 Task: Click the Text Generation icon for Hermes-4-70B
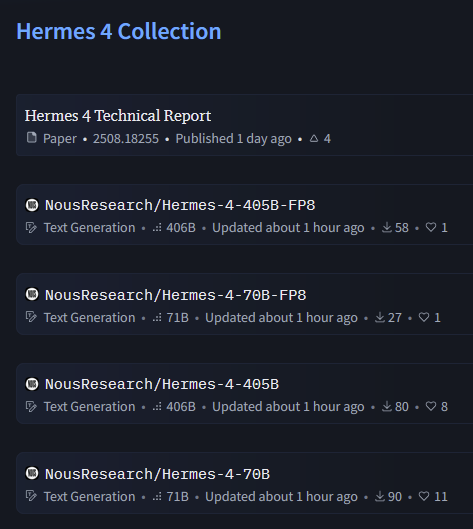click(x=31, y=496)
